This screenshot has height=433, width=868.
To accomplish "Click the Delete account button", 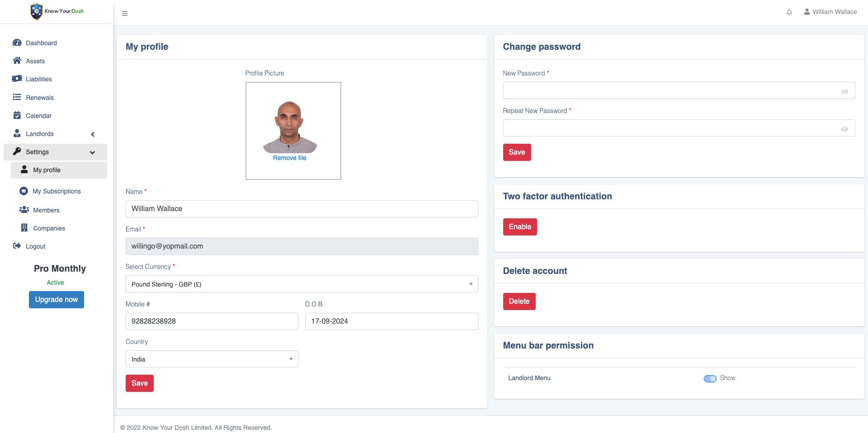I will click(519, 301).
